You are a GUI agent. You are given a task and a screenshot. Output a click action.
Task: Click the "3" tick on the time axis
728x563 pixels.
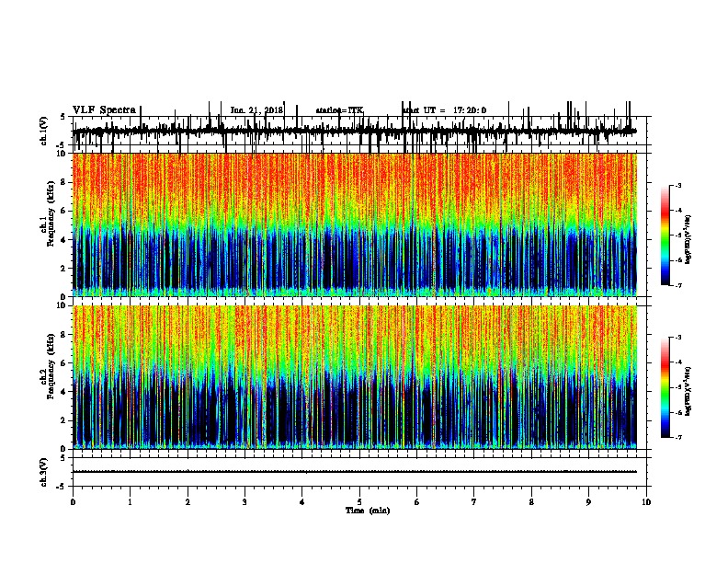245,502
